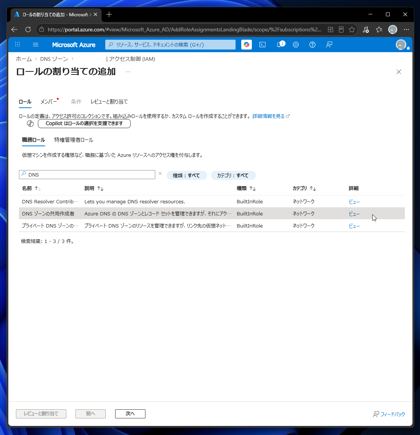Image resolution: width=420 pixels, height=435 pixels.
Task: Close the ロールの割り当ての追加 blade
Action: [x=399, y=72]
